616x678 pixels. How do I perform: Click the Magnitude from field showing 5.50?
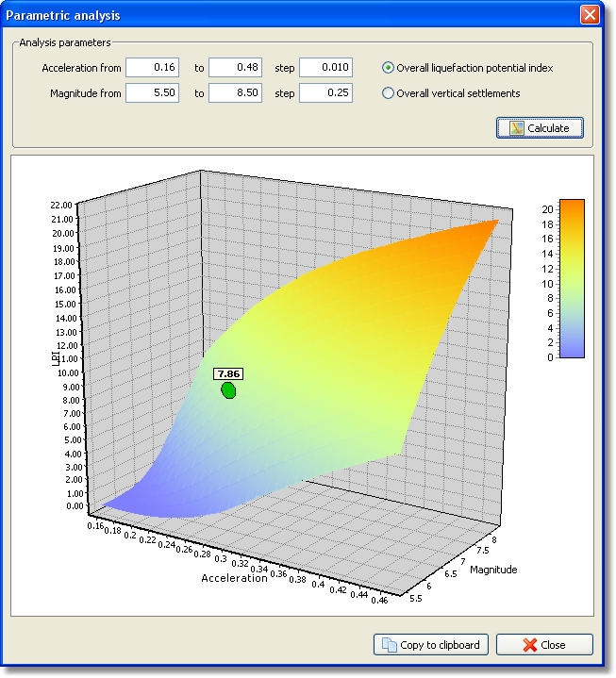pyautogui.click(x=153, y=93)
